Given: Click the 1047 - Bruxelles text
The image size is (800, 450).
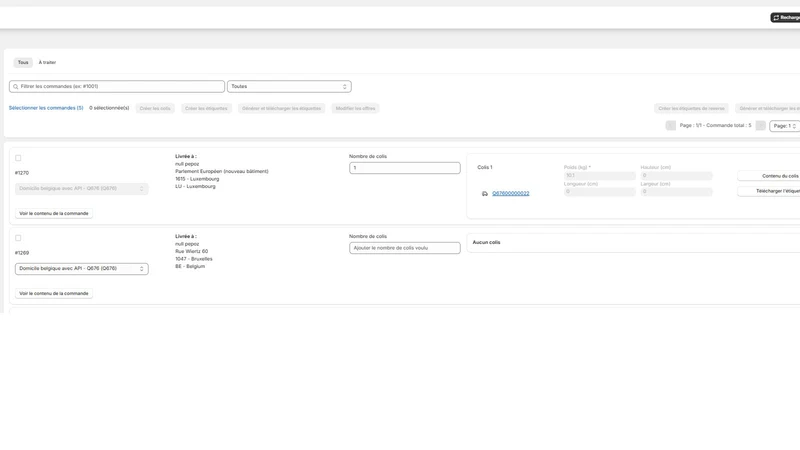Looking at the screenshot, I should (x=194, y=259).
